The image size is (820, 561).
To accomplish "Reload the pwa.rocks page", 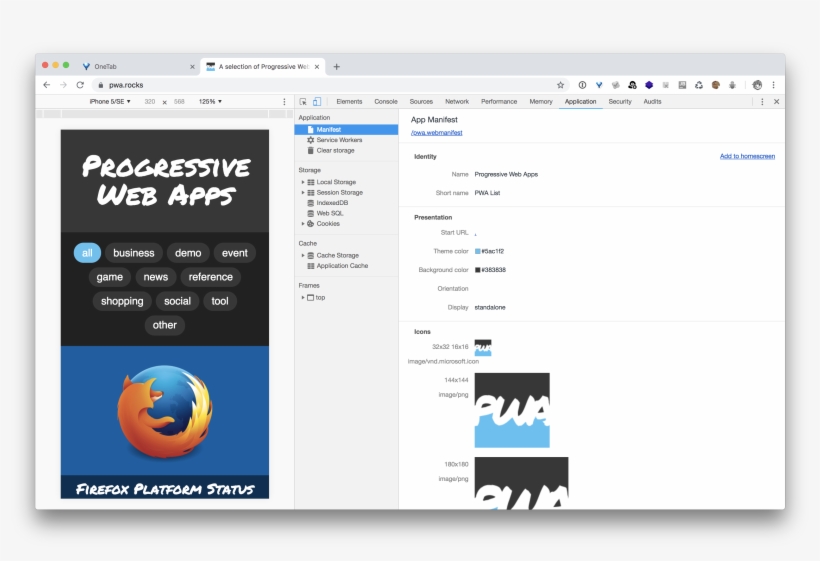I will click(x=80, y=85).
